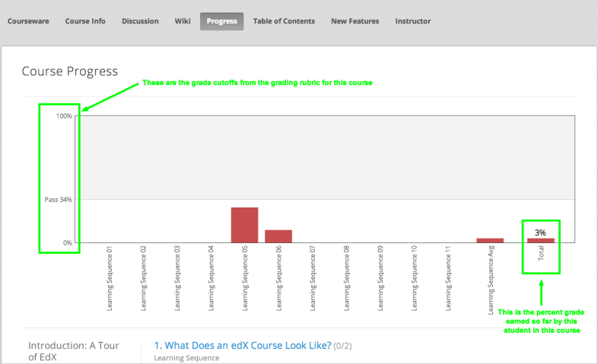Click the Pass 34% cutoff label
Image resolution: width=598 pixels, height=364 pixels.
pos(58,200)
